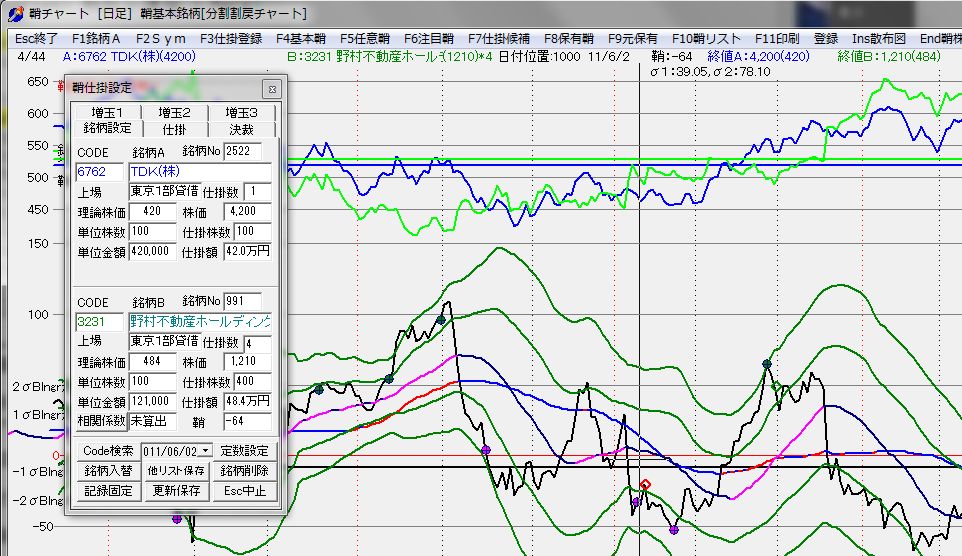Click 銘柄A 単位金額 field 420,000
The height and width of the screenshot is (556, 962).
(x=152, y=252)
